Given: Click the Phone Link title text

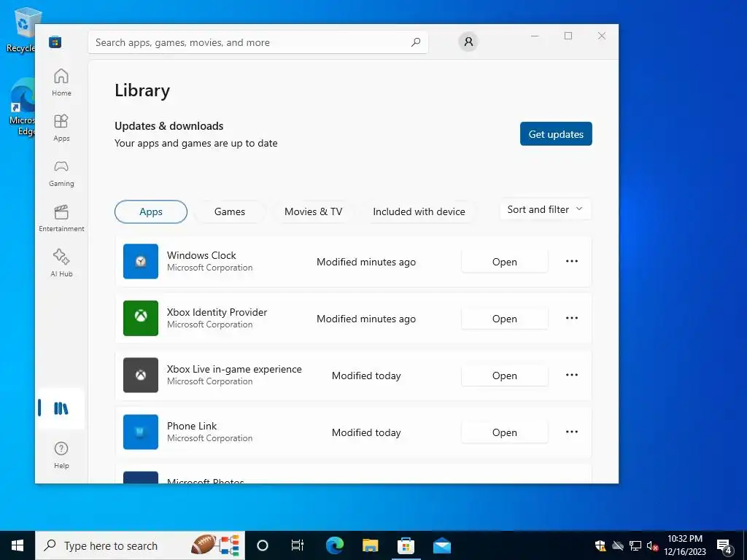Looking at the screenshot, I should click(192, 426).
